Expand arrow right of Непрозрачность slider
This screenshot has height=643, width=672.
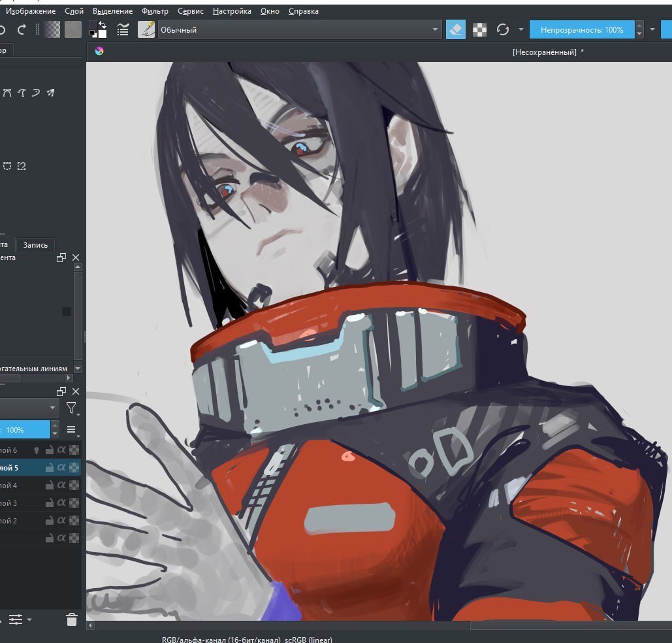click(x=652, y=29)
